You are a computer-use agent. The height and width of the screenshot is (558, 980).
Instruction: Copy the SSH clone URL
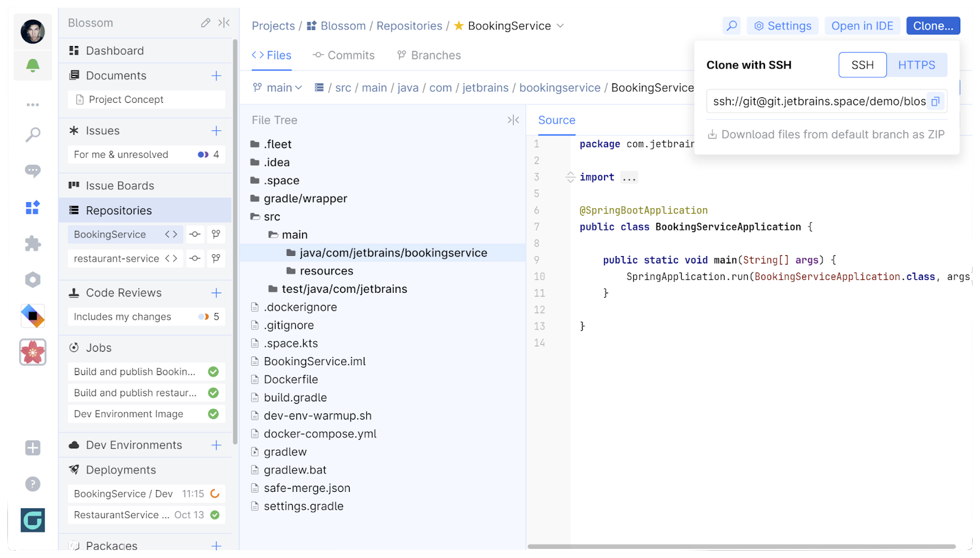coord(935,102)
